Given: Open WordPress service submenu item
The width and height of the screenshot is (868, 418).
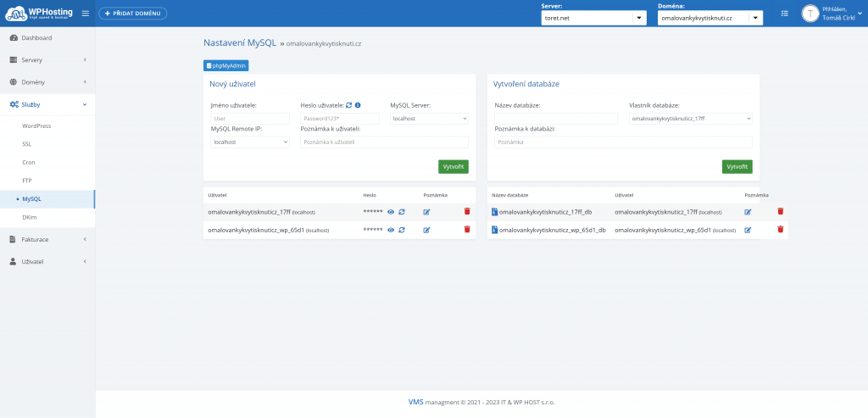Looking at the screenshot, I should pos(36,125).
